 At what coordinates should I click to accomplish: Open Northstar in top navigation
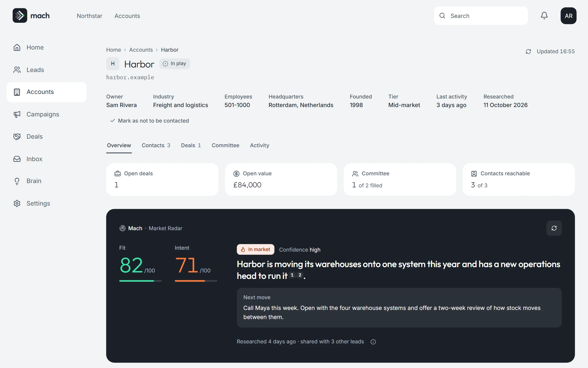coord(90,16)
